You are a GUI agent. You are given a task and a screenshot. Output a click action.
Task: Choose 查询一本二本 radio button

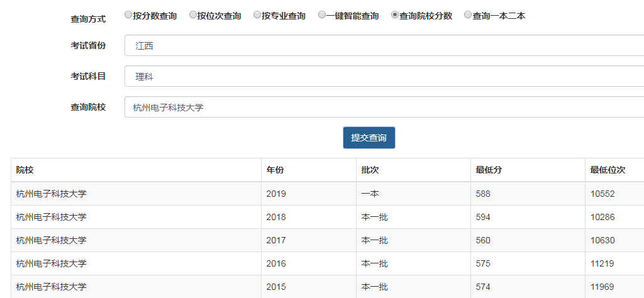point(468,15)
